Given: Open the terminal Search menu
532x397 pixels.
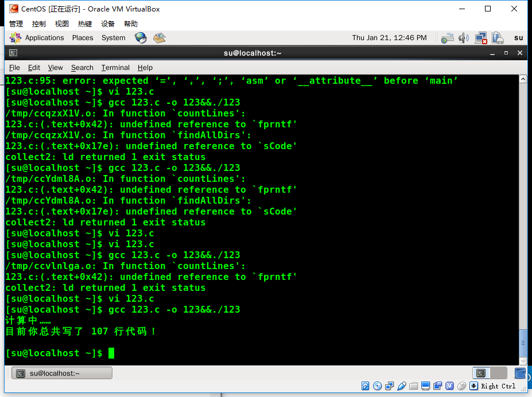Looking at the screenshot, I should (82, 68).
